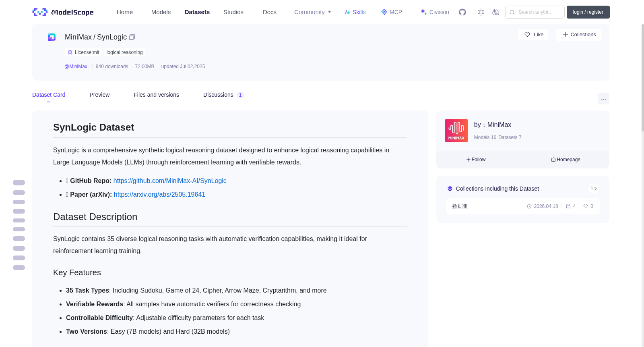
Task: Click the clock icon beside 2026.04.18
Action: (529, 206)
